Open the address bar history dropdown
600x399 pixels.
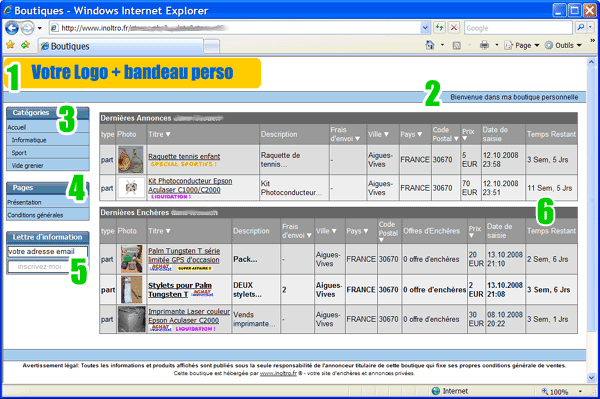point(425,28)
